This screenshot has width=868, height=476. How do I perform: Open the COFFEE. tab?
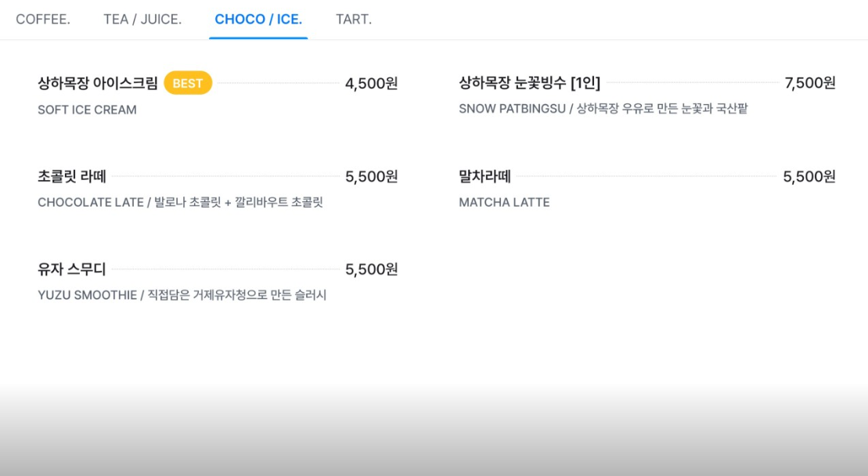coord(43,20)
